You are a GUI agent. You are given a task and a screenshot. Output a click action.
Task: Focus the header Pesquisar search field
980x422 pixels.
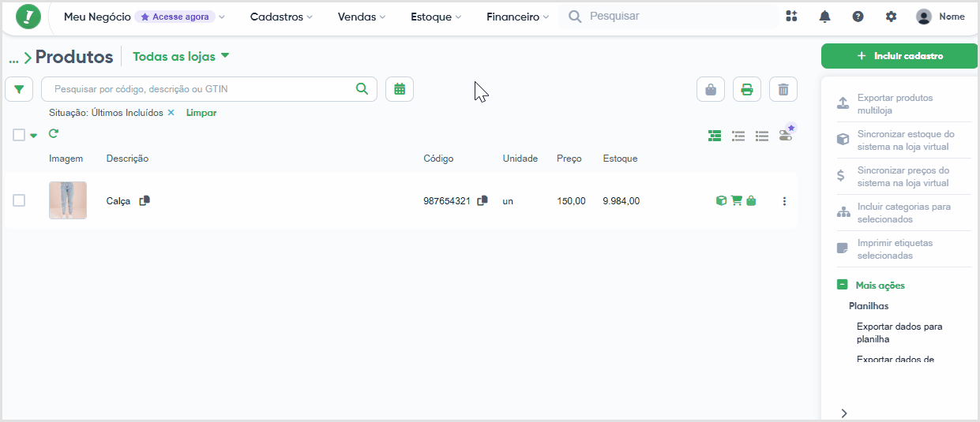click(x=668, y=17)
